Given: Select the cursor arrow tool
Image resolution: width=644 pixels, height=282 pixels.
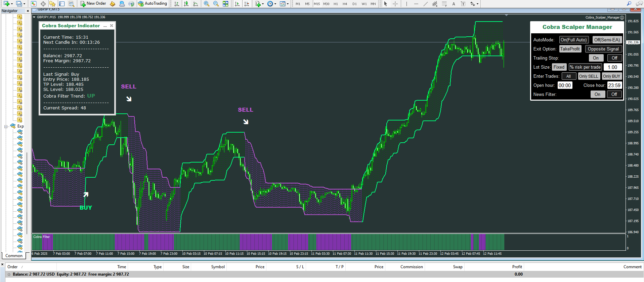Looking at the screenshot, I should (386, 4).
